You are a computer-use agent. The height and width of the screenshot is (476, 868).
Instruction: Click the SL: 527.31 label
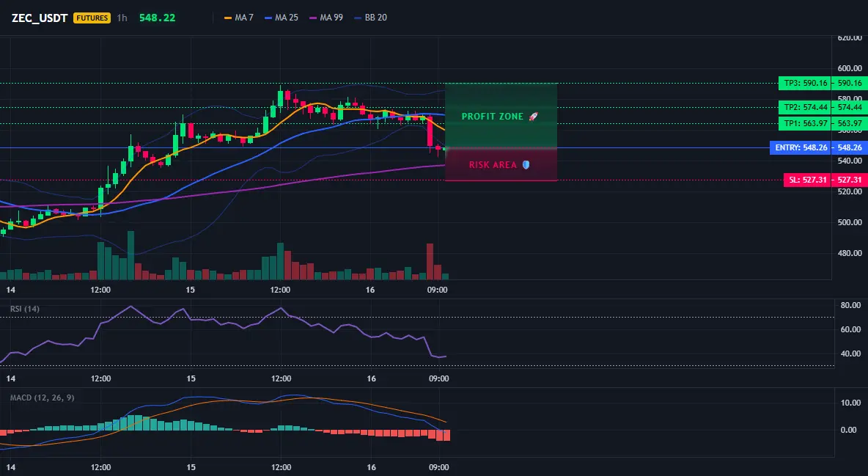[807, 180]
